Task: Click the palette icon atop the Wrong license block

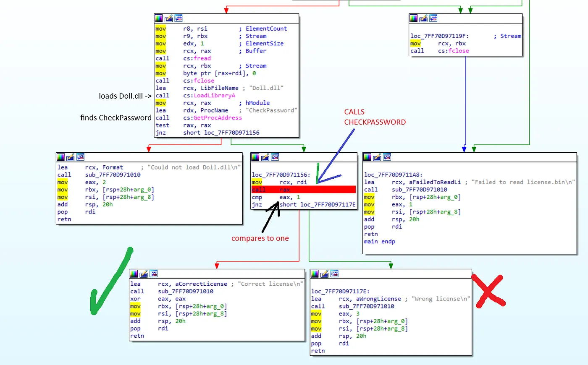Action: [314, 274]
